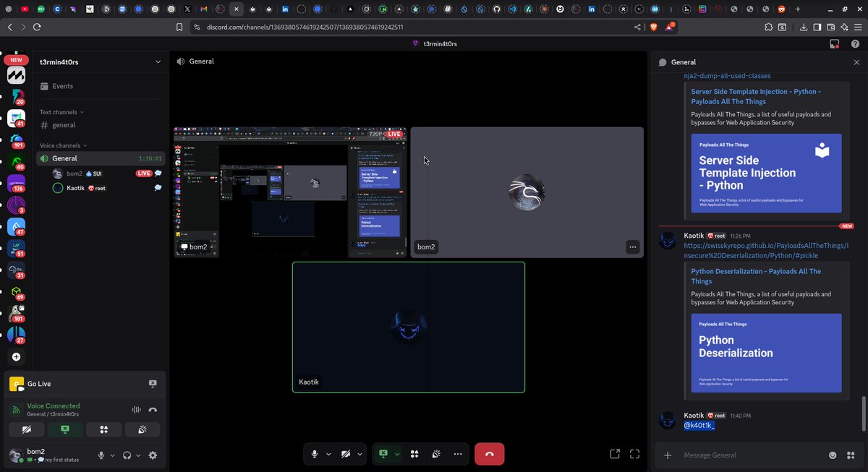Collapse the Text channels category
The width and height of the screenshot is (868, 472).
click(x=61, y=112)
